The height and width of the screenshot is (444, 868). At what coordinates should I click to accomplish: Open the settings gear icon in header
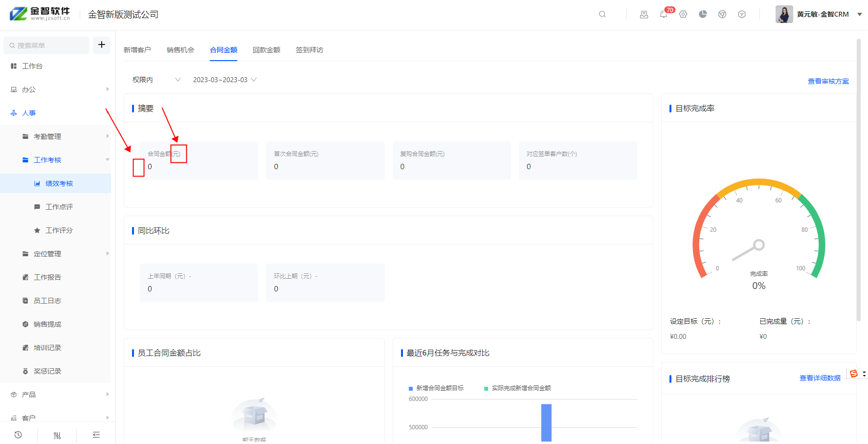tap(683, 14)
